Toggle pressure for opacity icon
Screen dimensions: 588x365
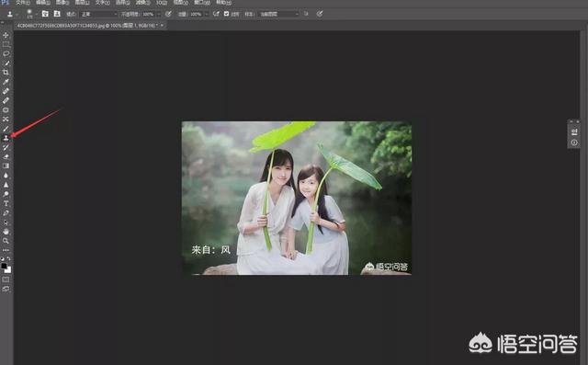168,14
